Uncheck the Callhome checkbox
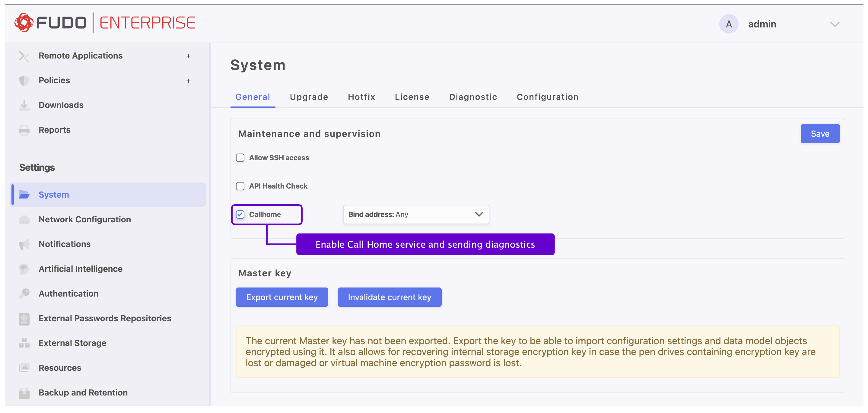868x413 pixels. coord(240,214)
